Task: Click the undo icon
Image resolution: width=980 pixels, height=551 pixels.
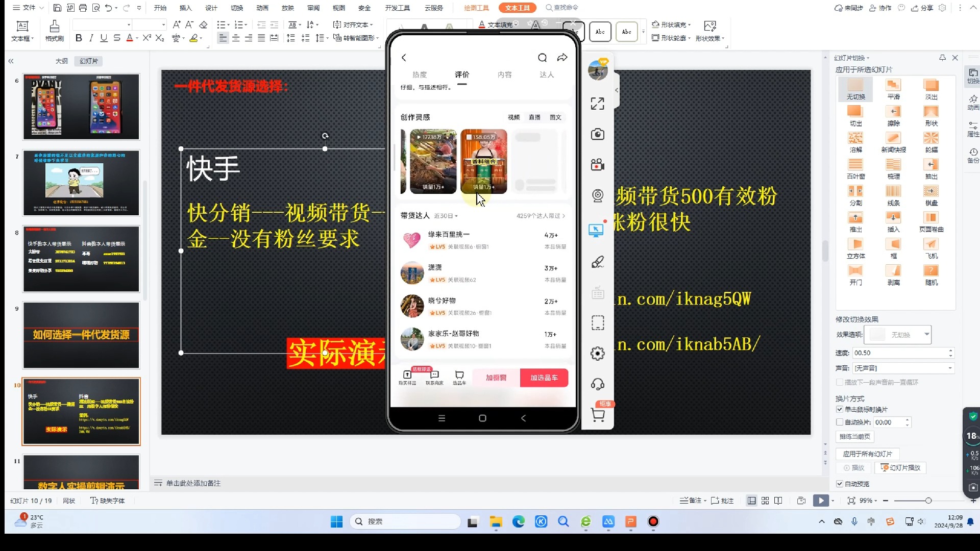Action: (108, 8)
